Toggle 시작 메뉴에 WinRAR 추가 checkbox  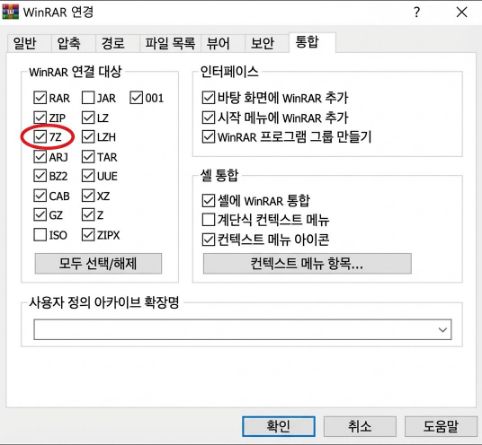coord(208,118)
